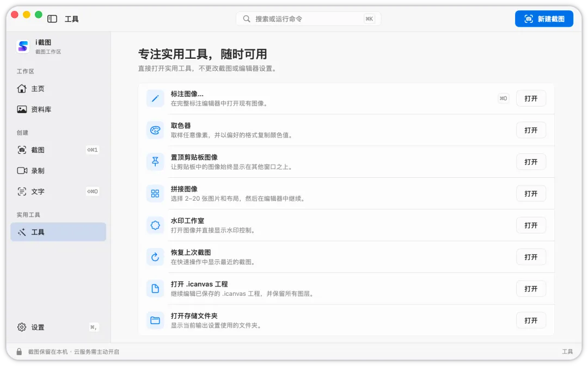The image size is (588, 366).
Task: Click the 录制 video camera icon
Action: pos(22,170)
